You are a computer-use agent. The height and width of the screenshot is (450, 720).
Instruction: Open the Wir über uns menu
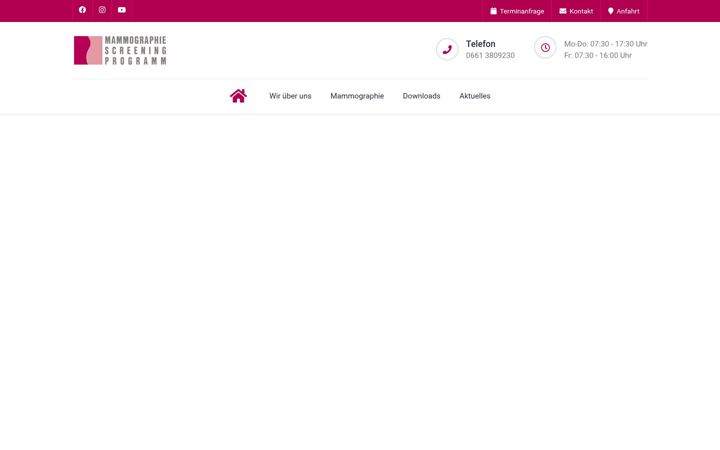[x=290, y=96]
